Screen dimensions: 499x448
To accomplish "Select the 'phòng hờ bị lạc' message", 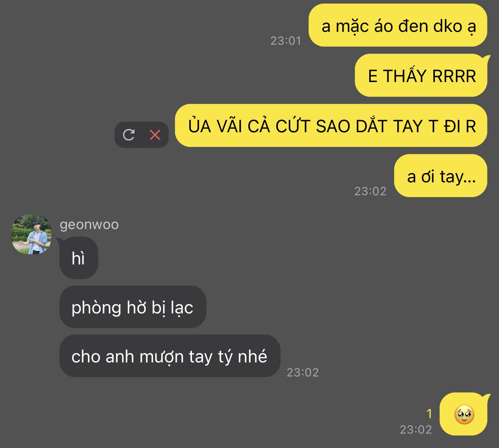I will point(133,307).
